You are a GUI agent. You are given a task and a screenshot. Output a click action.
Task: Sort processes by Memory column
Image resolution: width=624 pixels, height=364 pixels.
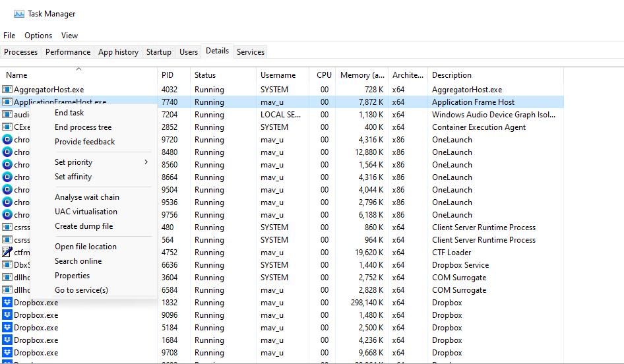(x=362, y=75)
